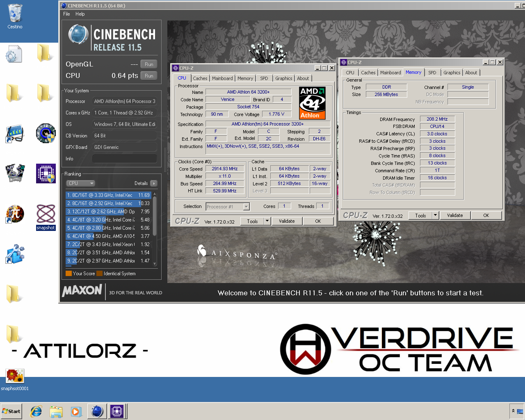Expand ranking Details arrow button
This screenshot has width=525, height=420.
[x=153, y=183]
